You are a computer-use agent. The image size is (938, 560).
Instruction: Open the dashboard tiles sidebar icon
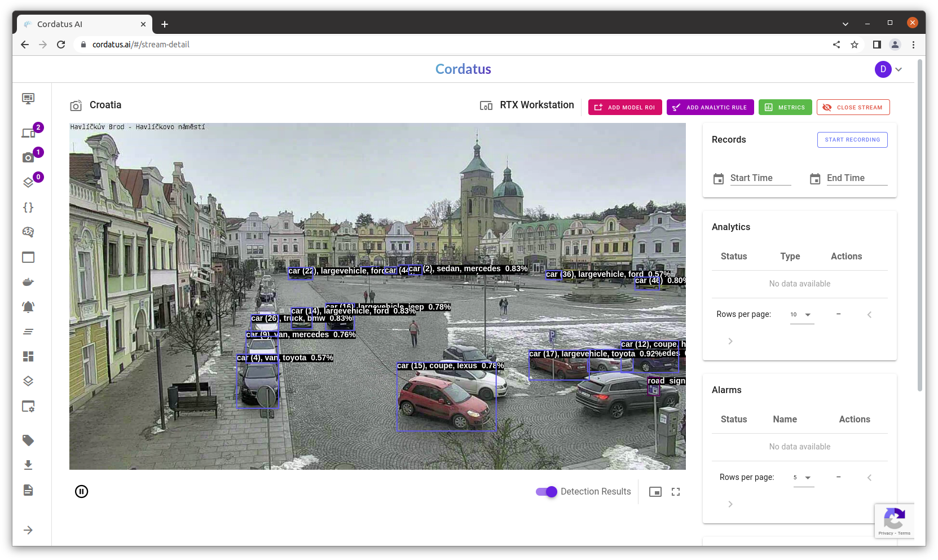click(28, 356)
